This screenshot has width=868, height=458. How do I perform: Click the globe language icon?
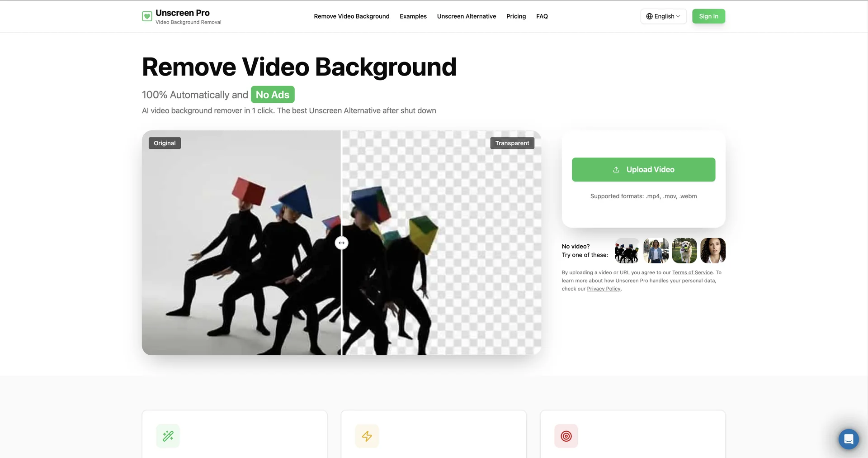(x=649, y=16)
